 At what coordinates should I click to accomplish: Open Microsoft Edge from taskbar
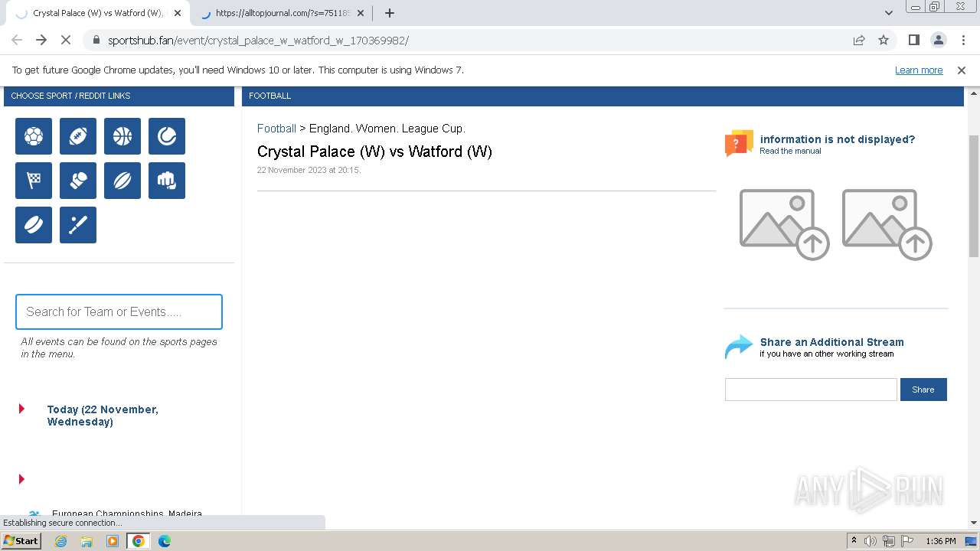pyautogui.click(x=164, y=541)
